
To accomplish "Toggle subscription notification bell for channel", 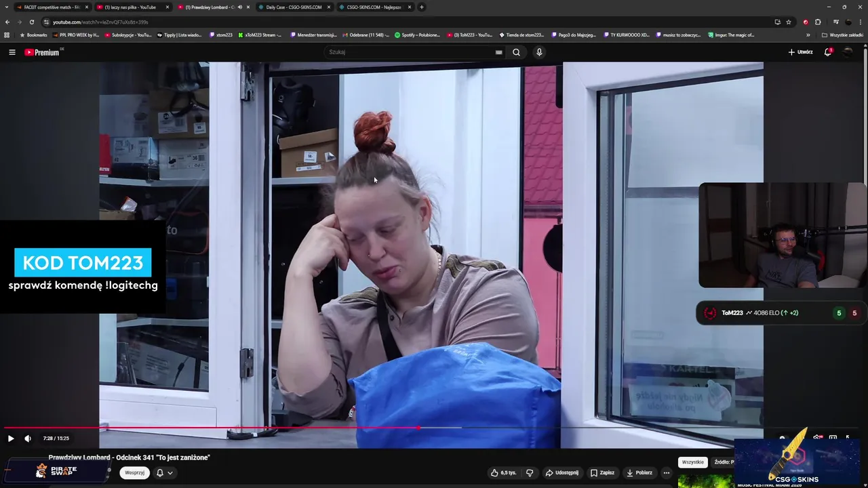I will pyautogui.click(x=160, y=472).
